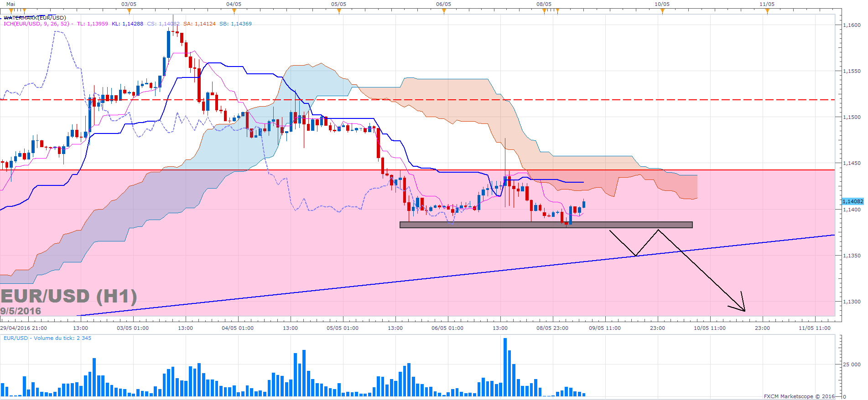The width and height of the screenshot is (868, 400).
Task: Select the orange marker below 05/05
Action: (339, 11)
